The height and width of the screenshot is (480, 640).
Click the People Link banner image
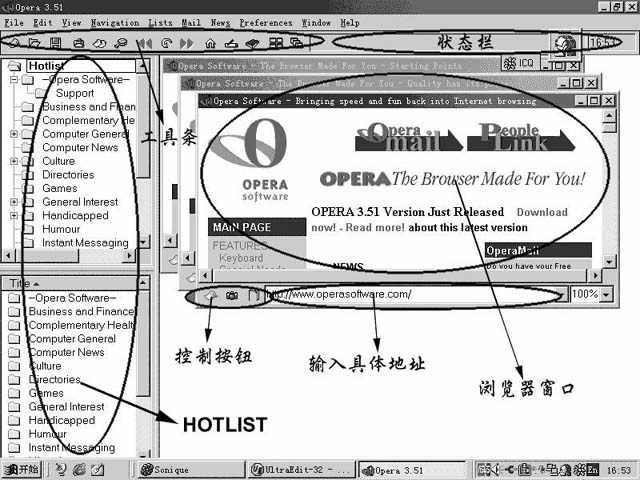coord(521,137)
